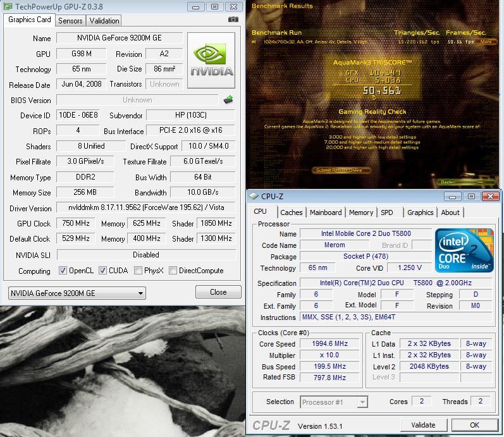Minimize the GPU-Z window
The image size is (504, 437).
click(196, 7)
